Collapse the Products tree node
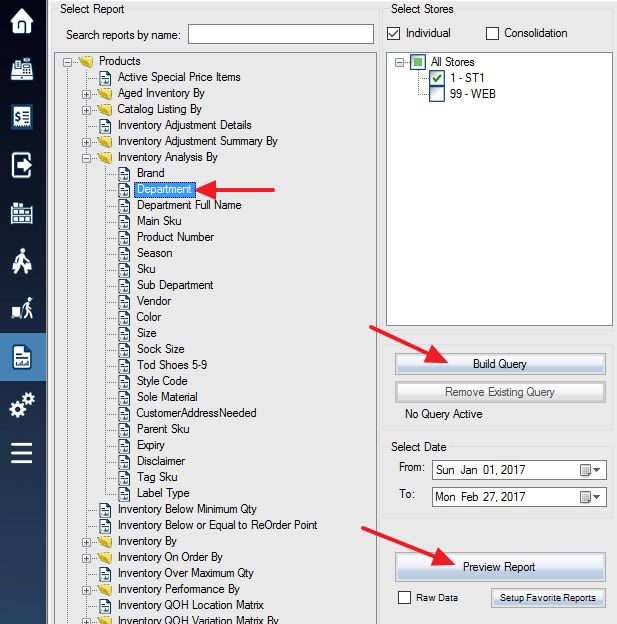Viewport: 617px width, 624px height. click(x=67, y=62)
